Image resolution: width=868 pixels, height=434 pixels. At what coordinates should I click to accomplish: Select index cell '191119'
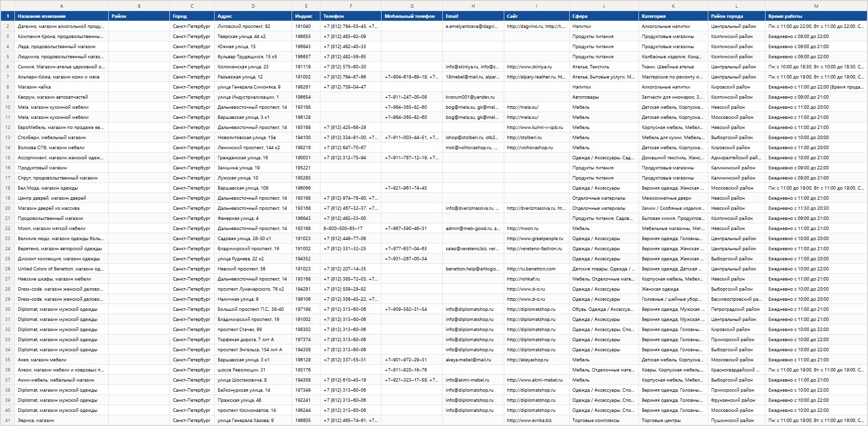[306, 67]
